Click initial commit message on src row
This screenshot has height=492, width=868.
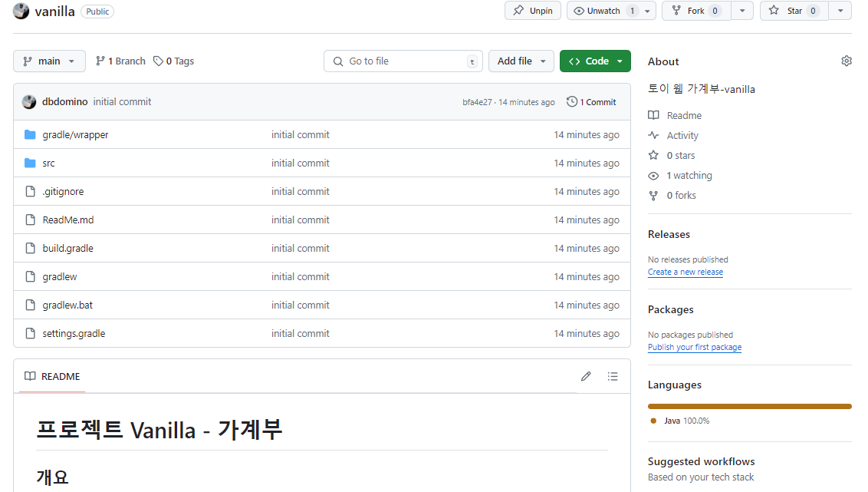click(x=300, y=163)
